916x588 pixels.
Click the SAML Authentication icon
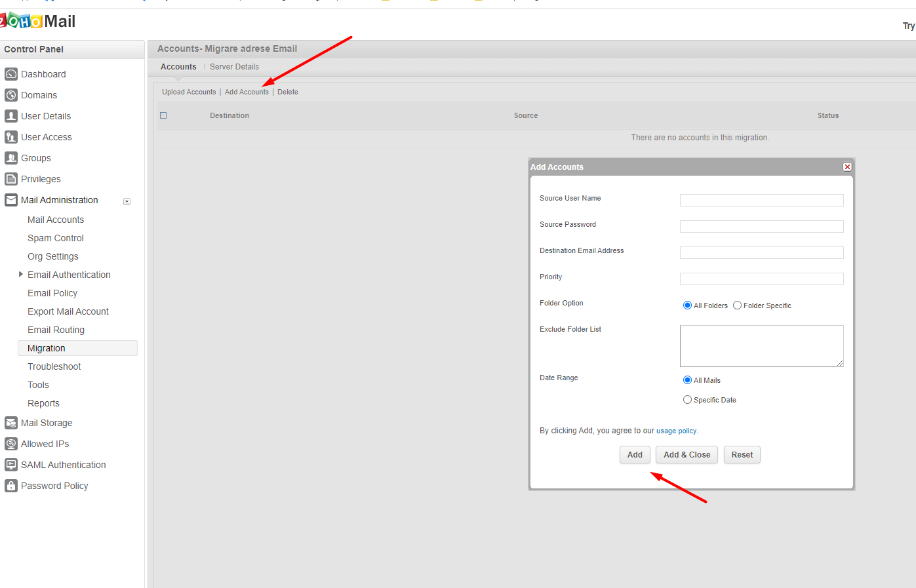coord(10,465)
